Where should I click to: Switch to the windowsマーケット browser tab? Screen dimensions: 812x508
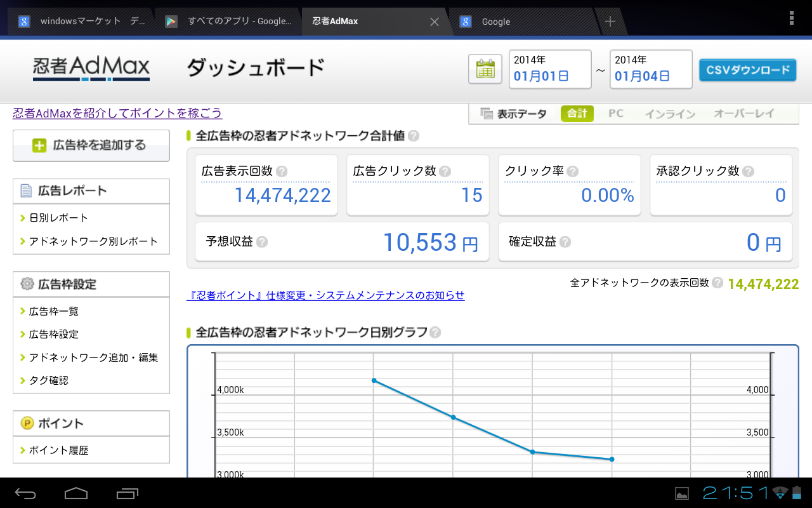tap(81, 22)
